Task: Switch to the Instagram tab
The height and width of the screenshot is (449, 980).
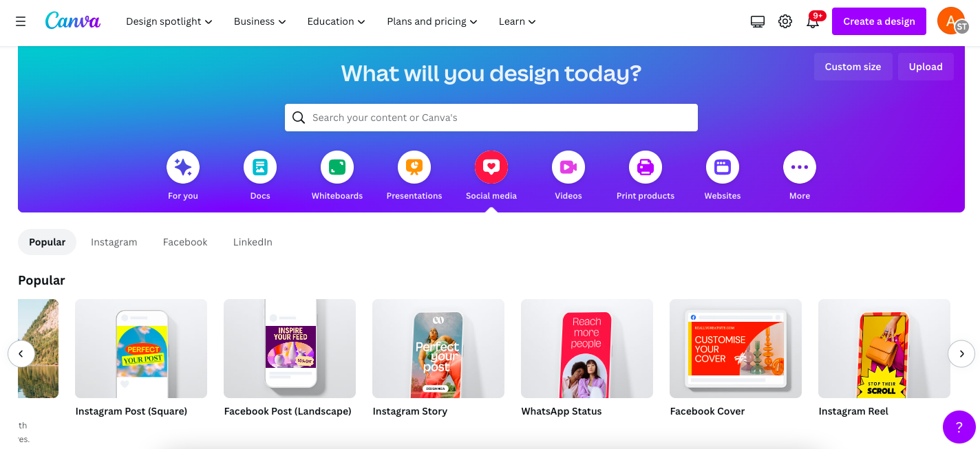Action: click(x=114, y=242)
